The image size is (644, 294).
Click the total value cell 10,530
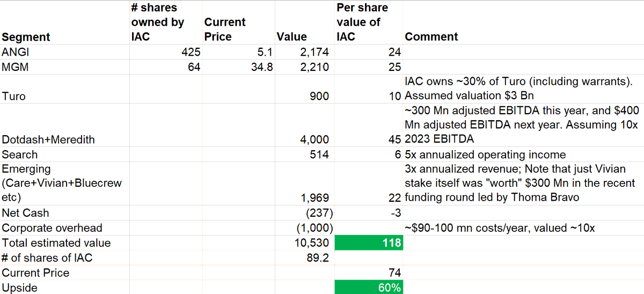tap(304, 243)
